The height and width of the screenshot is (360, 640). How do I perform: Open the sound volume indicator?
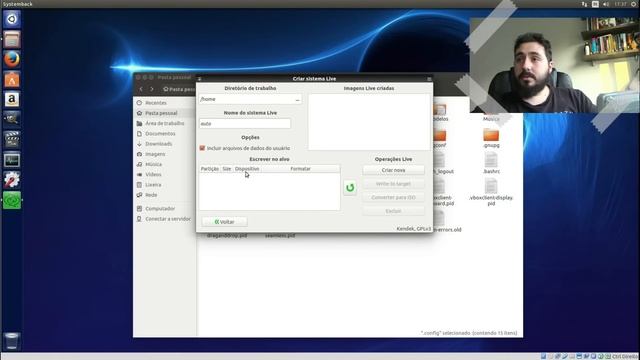[606, 4]
